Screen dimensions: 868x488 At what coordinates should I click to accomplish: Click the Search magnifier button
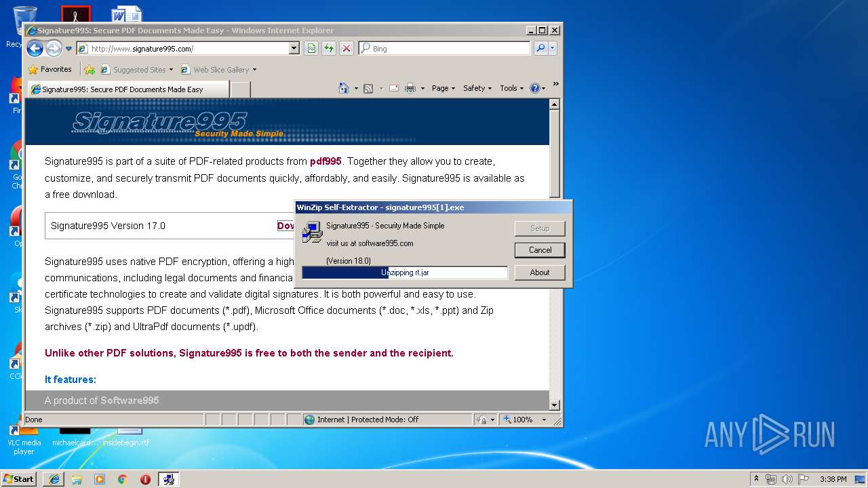(540, 48)
